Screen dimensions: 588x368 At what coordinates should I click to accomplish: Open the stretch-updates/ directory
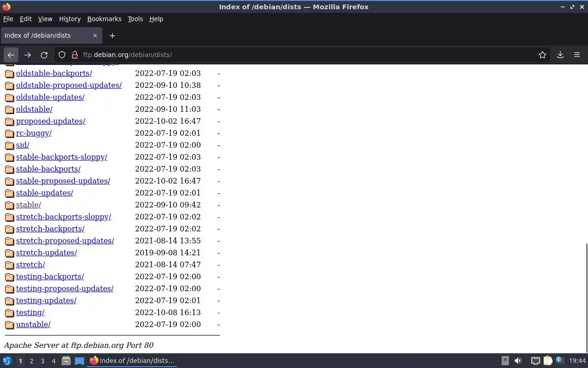pos(46,253)
